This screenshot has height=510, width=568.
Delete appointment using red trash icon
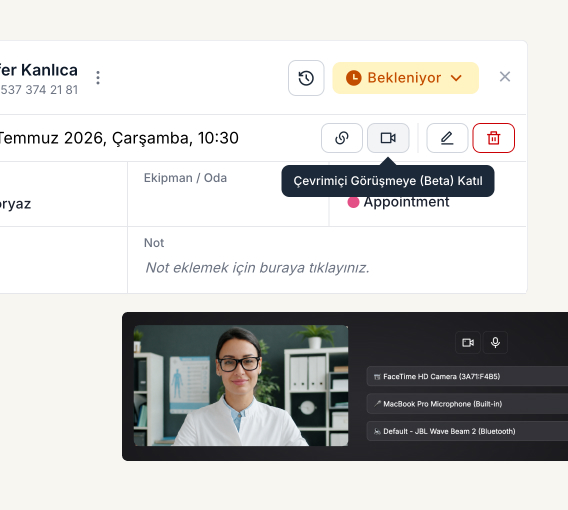(493, 138)
